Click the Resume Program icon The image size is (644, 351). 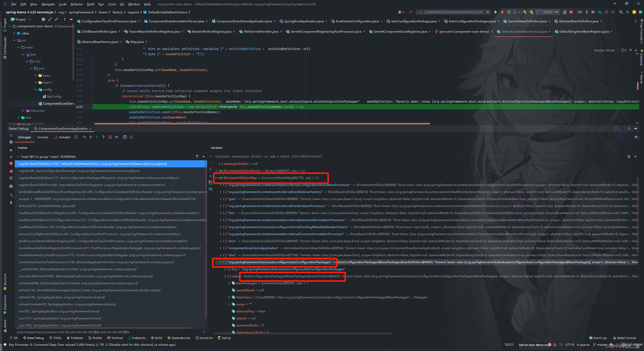coord(11,150)
